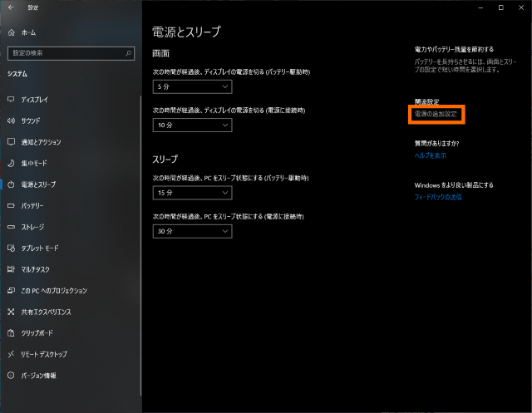Click the search magnifier icon

(128, 52)
